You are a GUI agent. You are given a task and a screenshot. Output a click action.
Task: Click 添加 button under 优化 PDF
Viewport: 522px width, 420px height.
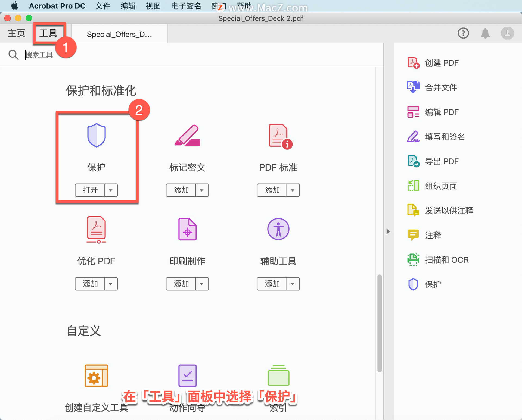[90, 284]
